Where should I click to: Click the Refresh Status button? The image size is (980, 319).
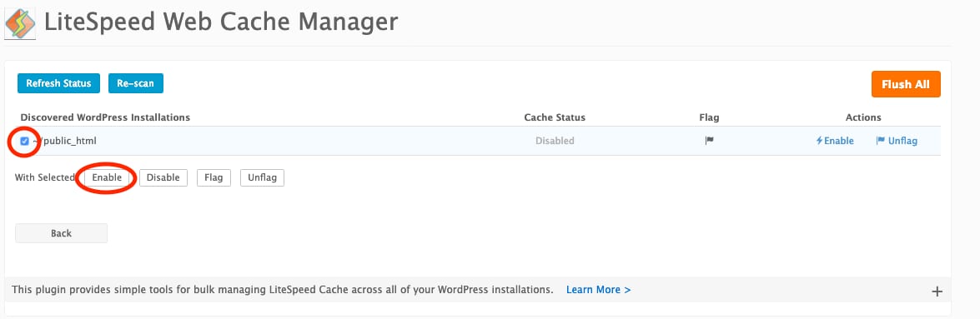[58, 83]
